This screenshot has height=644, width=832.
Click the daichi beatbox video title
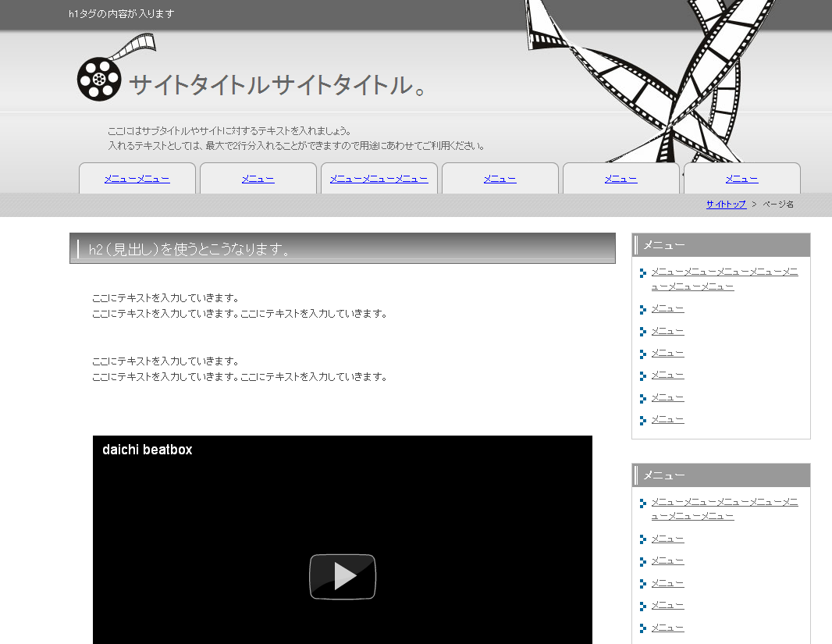tap(147, 450)
